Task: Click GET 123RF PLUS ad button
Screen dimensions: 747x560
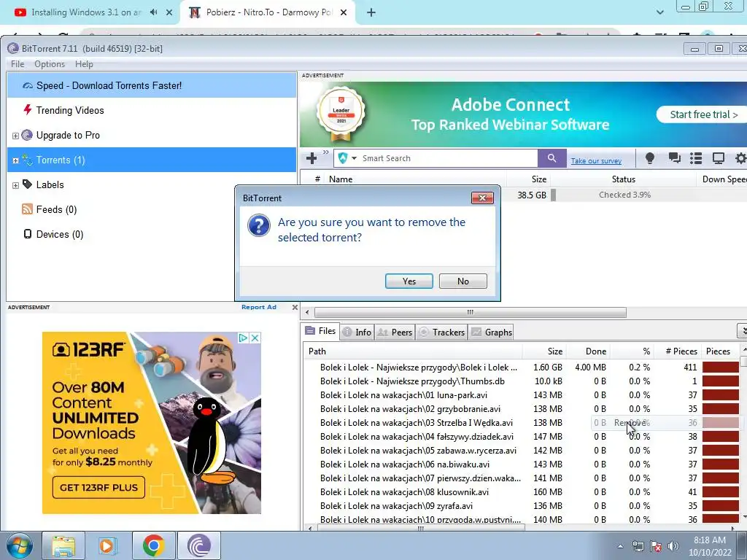Action: pyautogui.click(x=98, y=488)
